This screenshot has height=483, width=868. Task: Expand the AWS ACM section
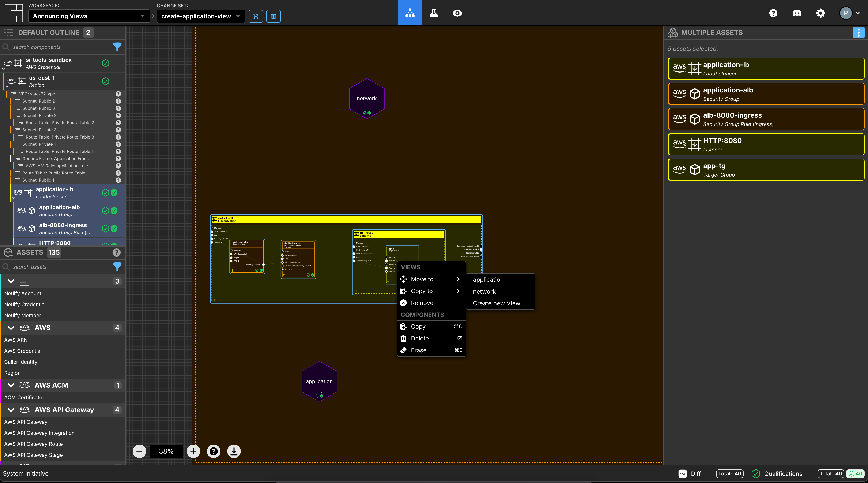(x=11, y=385)
